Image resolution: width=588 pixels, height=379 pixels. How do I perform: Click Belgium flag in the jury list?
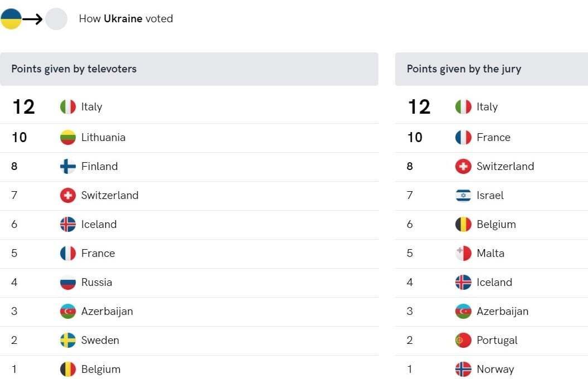pyautogui.click(x=463, y=224)
